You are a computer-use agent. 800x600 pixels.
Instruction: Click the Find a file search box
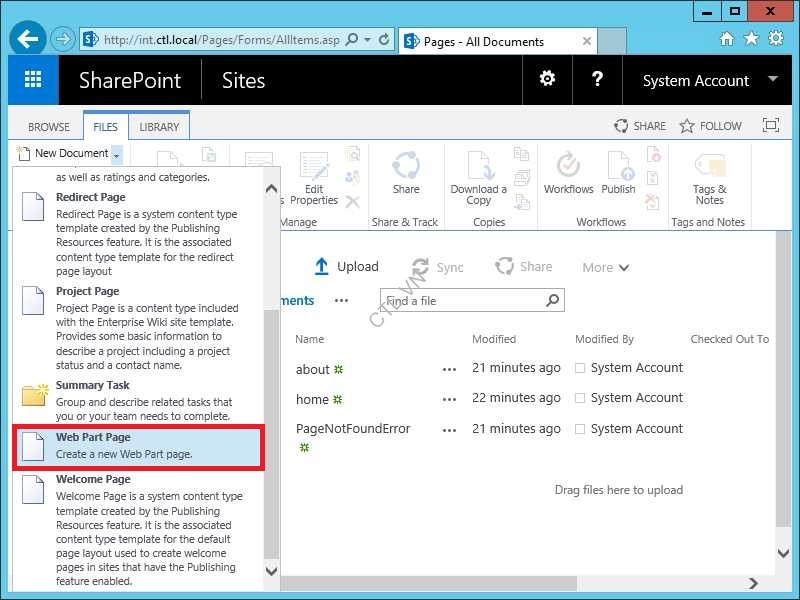[x=461, y=301]
